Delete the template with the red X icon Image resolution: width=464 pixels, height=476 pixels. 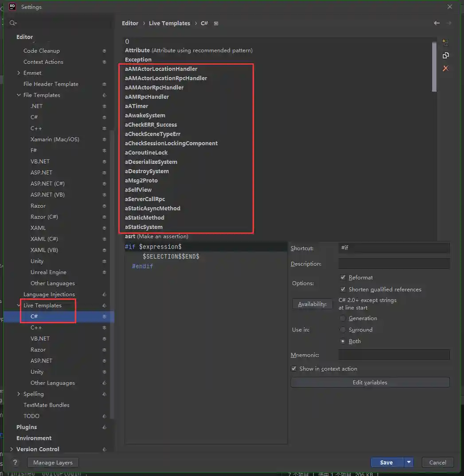click(x=445, y=68)
